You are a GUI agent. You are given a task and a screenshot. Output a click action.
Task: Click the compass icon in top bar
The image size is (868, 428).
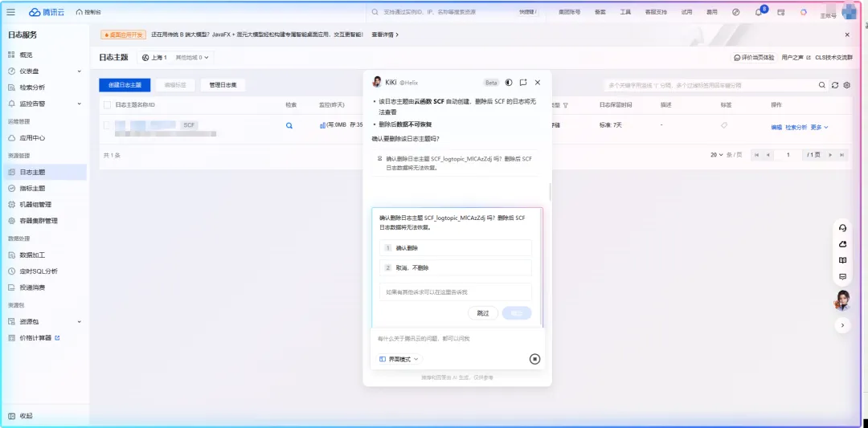click(735, 11)
